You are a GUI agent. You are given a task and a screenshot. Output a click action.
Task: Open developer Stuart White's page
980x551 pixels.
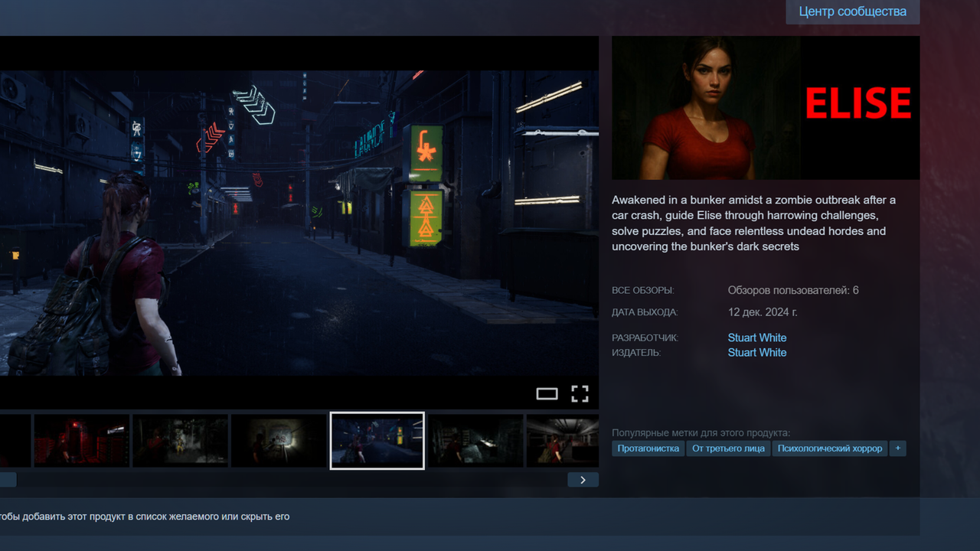coord(757,337)
